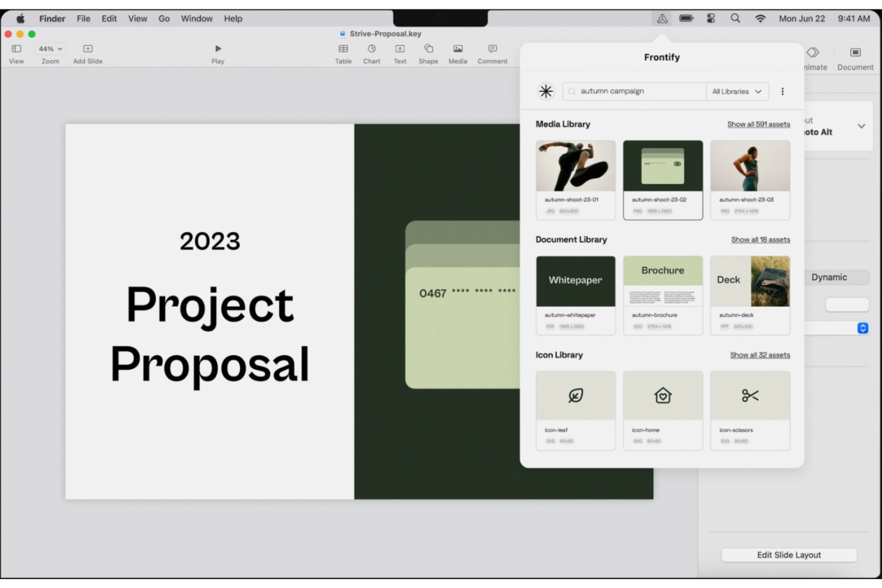Click the 2023 text on slide
Image resolution: width=882 pixels, height=588 pixels.
point(210,241)
